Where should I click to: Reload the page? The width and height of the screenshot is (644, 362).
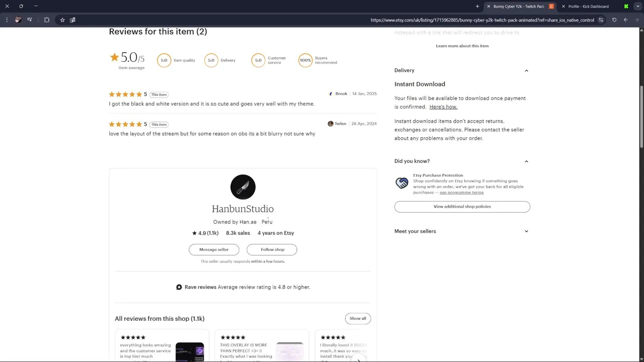coord(614,20)
